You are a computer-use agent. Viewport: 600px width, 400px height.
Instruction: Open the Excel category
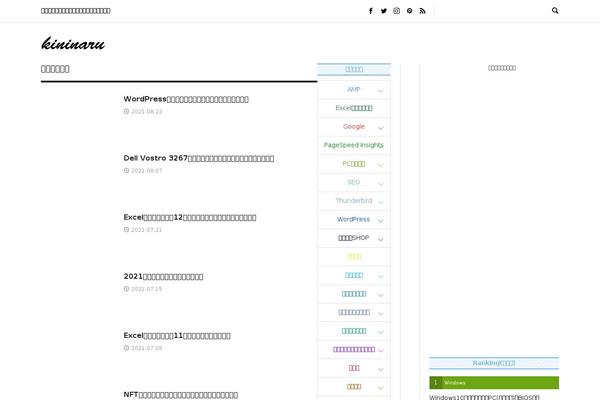(x=354, y=108)
